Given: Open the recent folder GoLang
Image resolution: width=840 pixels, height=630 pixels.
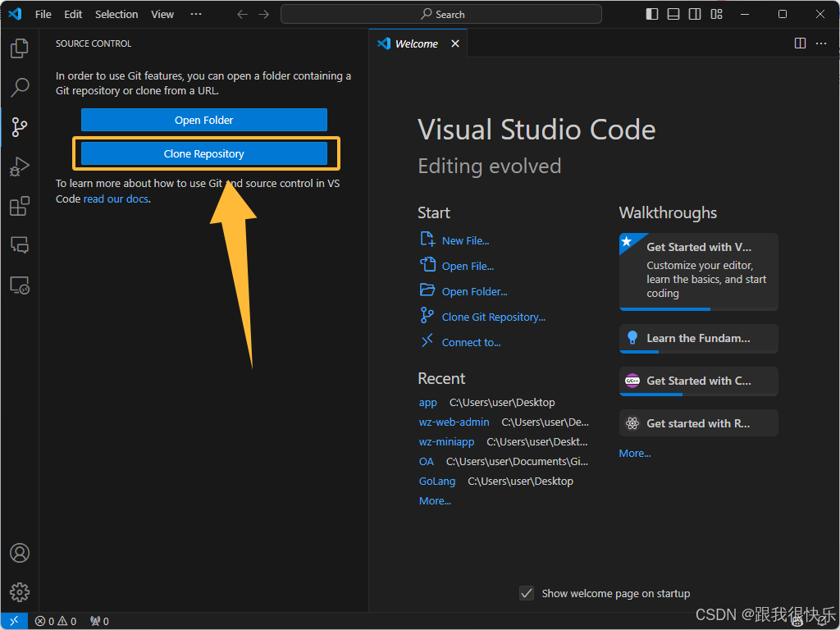Looking at the screenshot, I should point(437,481).
